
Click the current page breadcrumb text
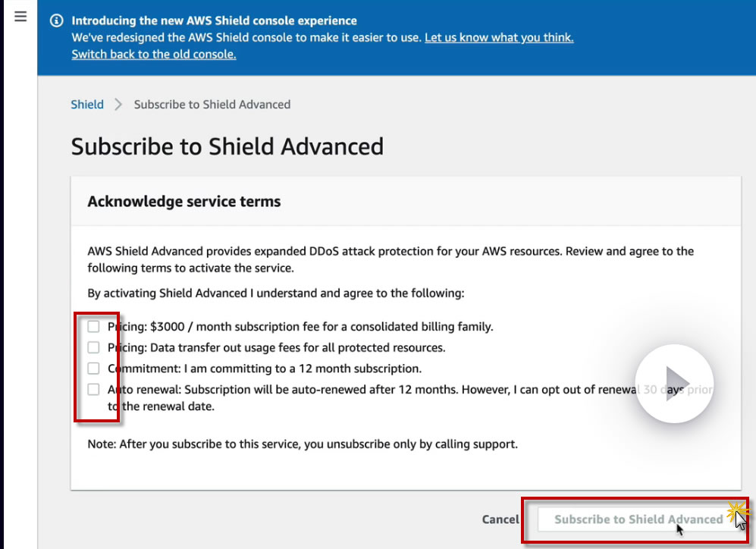tap(212, 105)
